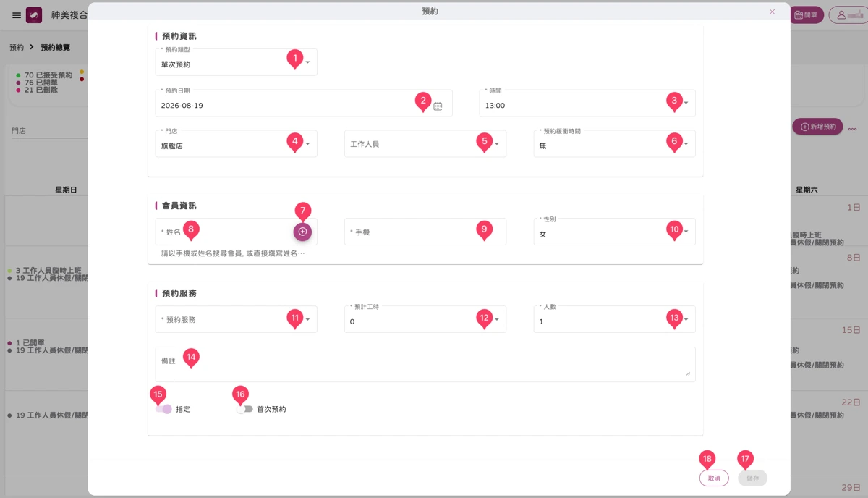Click the 預約日期 value 2026-08-19

(182, 106)
